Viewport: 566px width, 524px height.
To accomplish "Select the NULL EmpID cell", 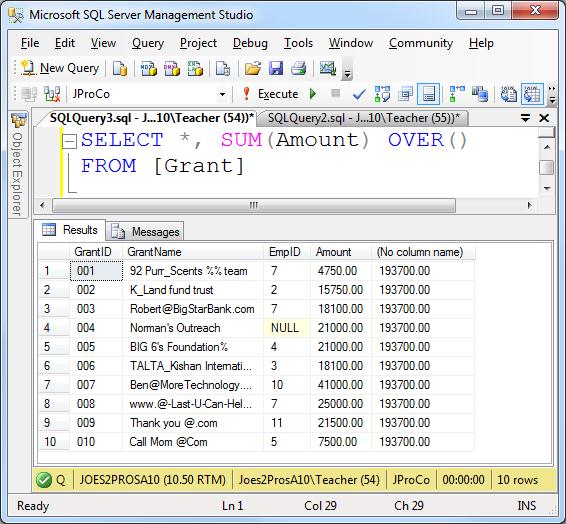I will pyautogui.click(x=287, y=328).
